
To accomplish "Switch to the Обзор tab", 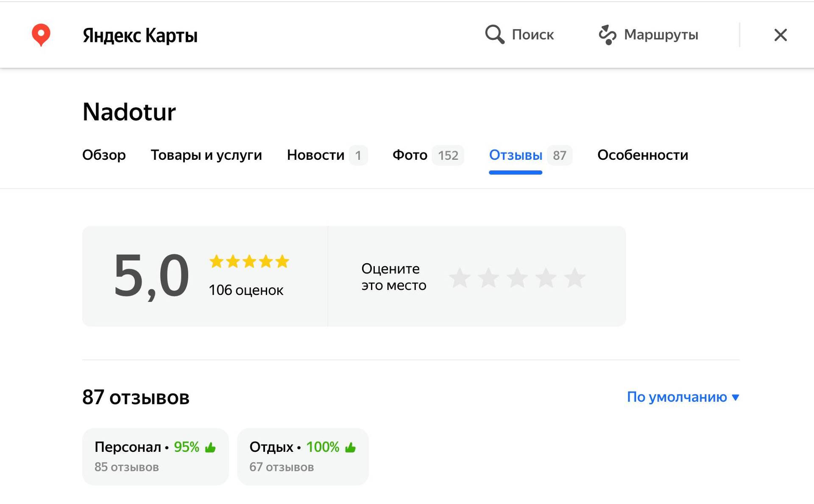I will point(104,155).
